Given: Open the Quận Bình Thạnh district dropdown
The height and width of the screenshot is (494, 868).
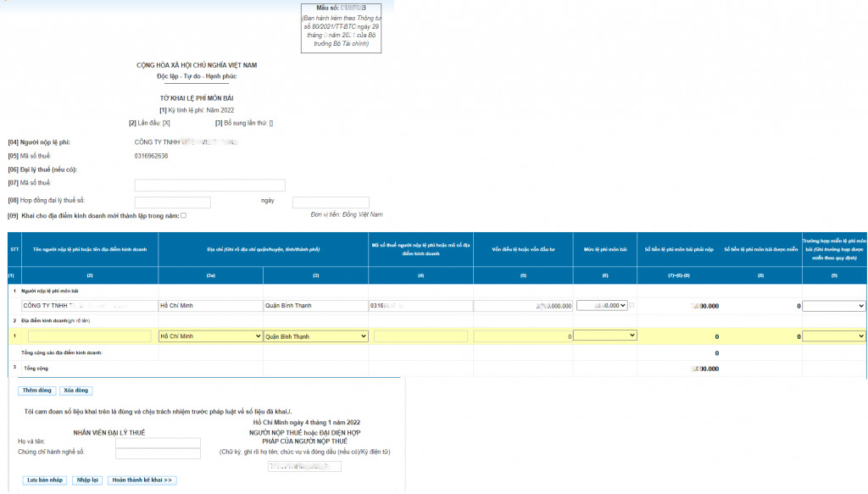Looking at the screenshot, I should (x=315, y=336).
